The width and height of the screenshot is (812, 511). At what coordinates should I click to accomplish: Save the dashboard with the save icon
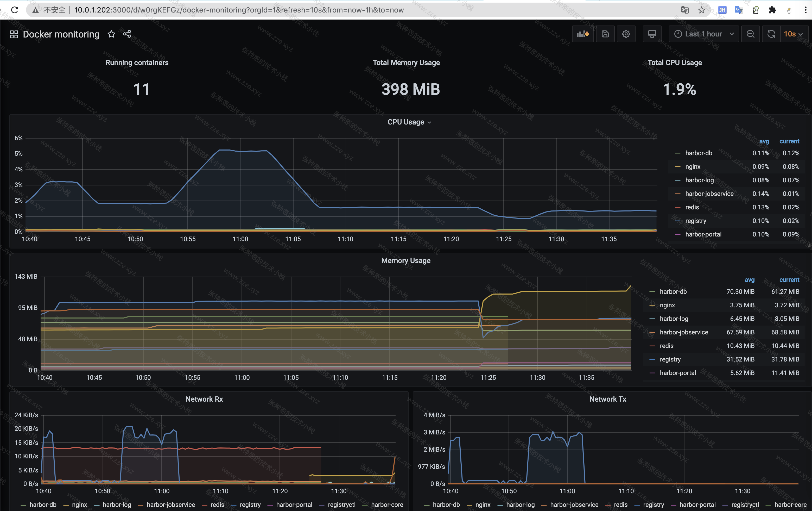pos(605,34)
